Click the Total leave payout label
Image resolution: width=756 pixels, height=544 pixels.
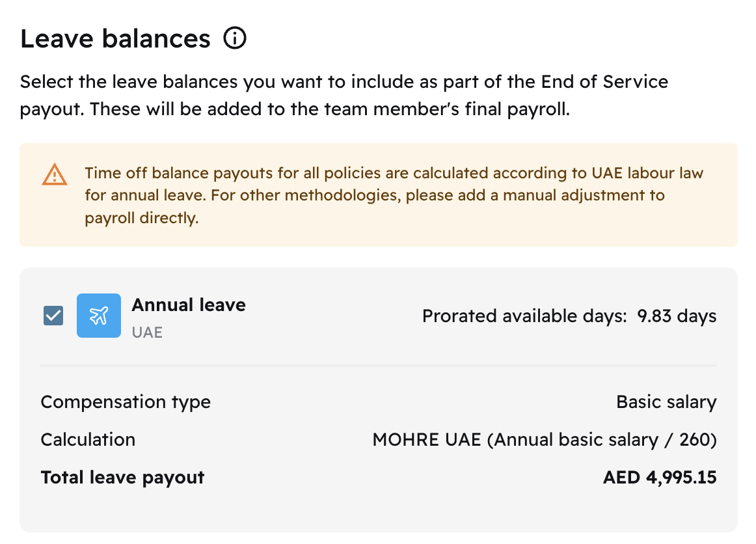122,478
